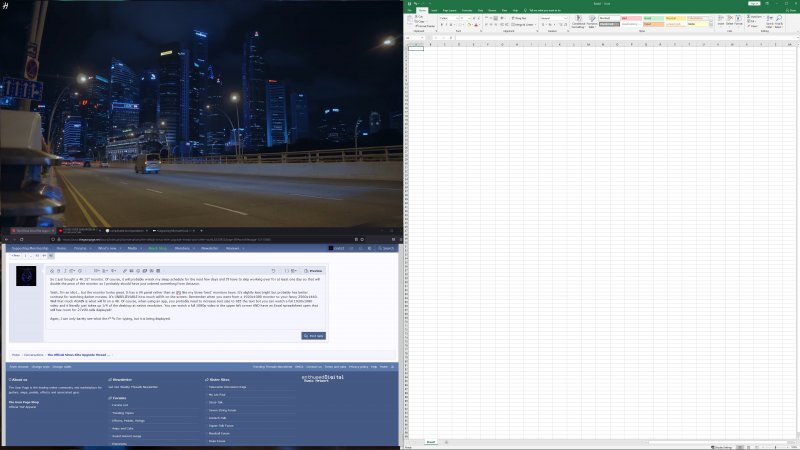Open the Excel Data ribbon tab
Image resolution: width=800 pixels, height=450 pixels.
(480, 10)
